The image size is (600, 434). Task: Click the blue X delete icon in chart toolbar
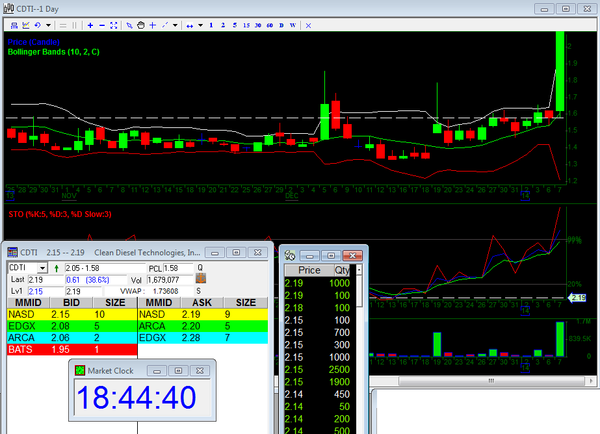[x=308, y=26]
